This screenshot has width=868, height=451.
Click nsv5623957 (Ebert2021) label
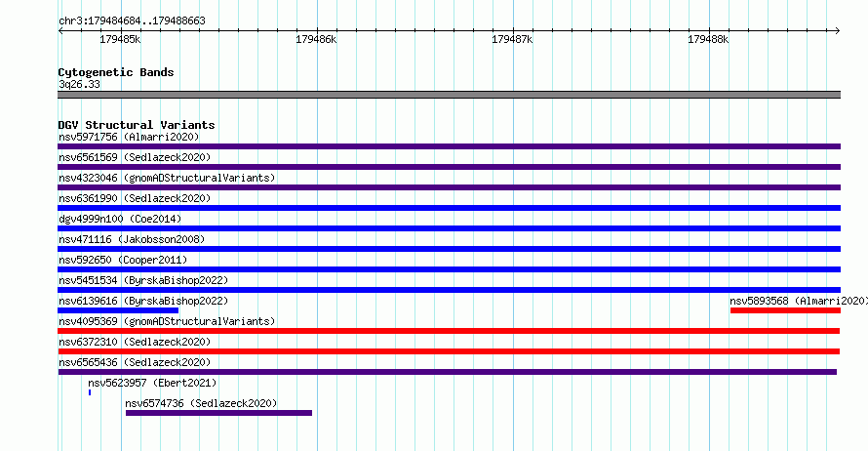152,383
